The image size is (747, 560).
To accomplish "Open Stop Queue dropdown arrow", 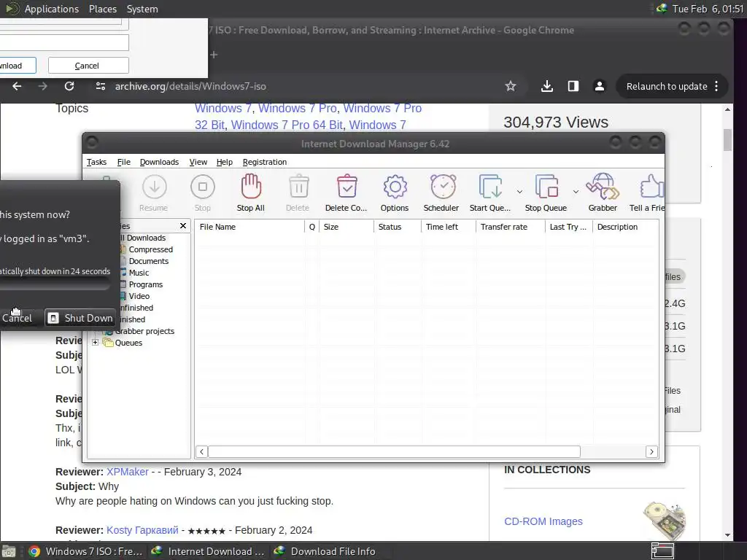I will (x=576, y=192).
